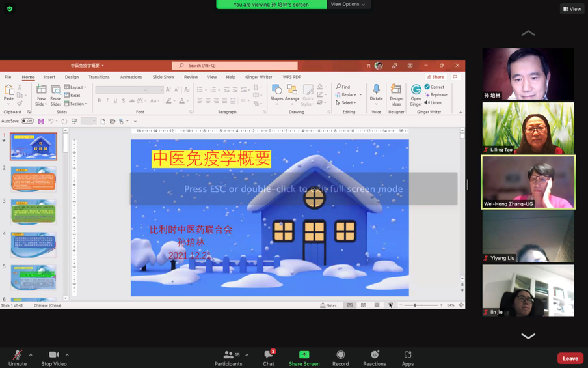Click Design Ideas in the ribbon
Viewport: 588px width, 368px height.
tap(395, 94)
